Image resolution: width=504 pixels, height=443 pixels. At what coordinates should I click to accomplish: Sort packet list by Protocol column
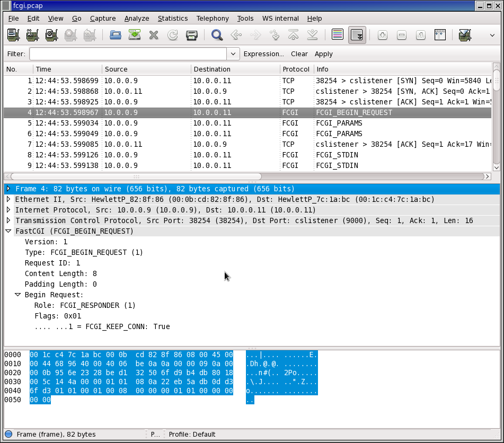coord(296,69)
